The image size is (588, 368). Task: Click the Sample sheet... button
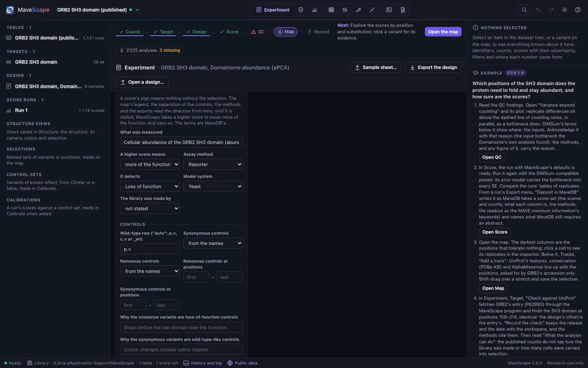[x=375, y=67]
